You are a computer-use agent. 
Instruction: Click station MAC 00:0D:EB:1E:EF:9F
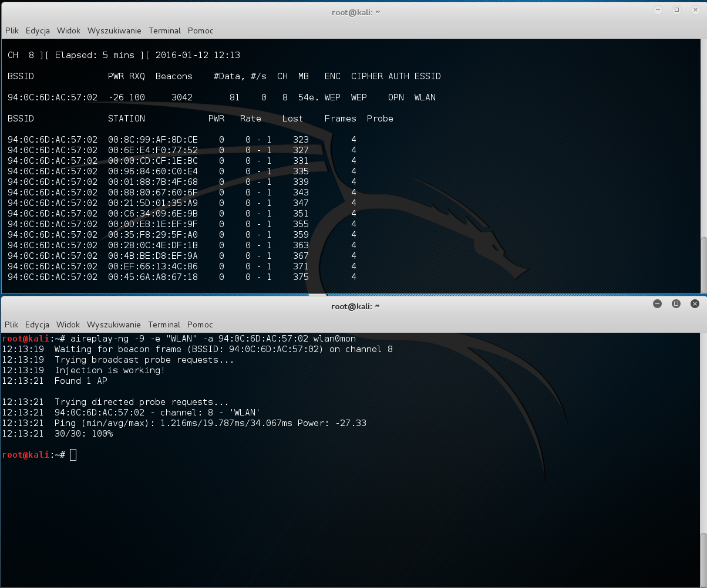pos(153,224)
